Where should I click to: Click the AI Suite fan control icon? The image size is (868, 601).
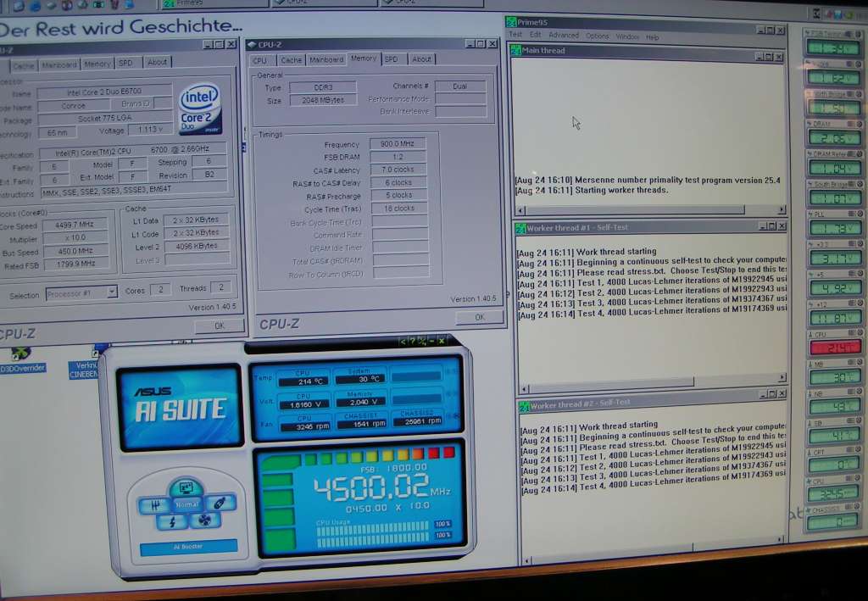tap(205, 520)
